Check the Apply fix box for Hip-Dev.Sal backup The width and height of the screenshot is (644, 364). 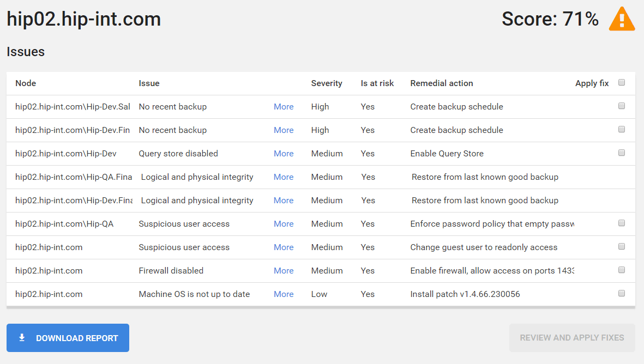[x=622, y=106]
